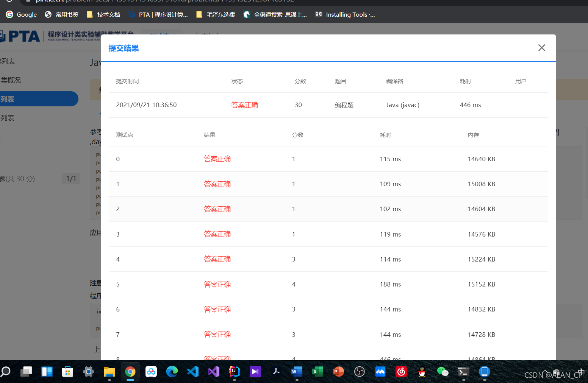
Task: Open Baidu Netdisk from the taskbar
Action: click(x=151, y=372)
